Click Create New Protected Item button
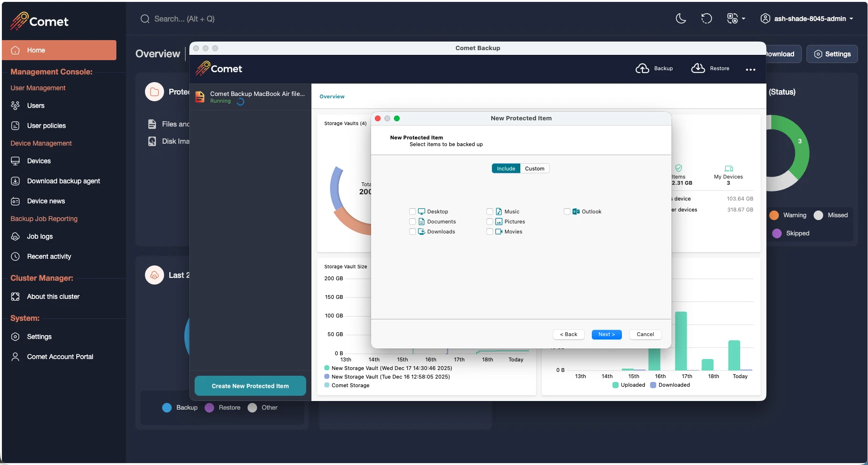 click(250, 386)
